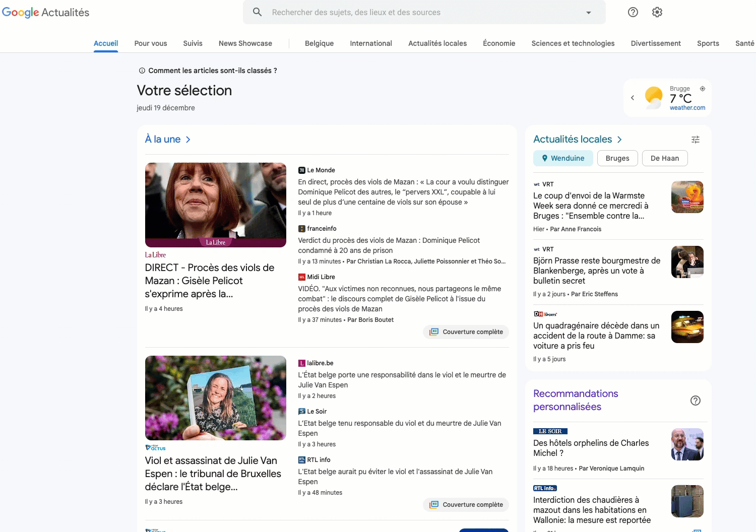Open VRT 'Warmste Week' article
The width and height of the screenshot is (756, 532).
coord(591,206)
